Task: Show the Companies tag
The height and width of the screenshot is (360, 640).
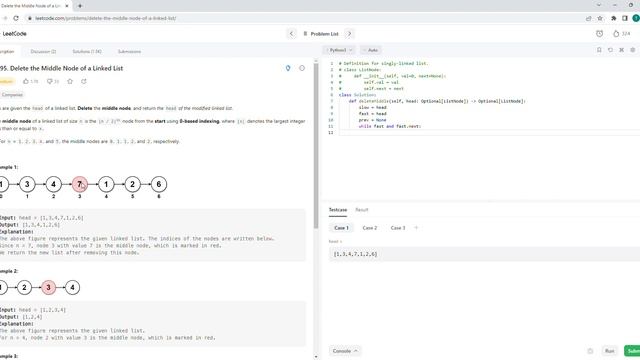Action: (x=12, y=95)
